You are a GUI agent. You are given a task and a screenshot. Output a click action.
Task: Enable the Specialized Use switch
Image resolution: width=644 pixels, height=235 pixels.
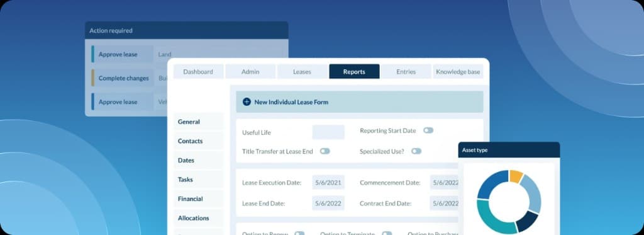(416, 151)
